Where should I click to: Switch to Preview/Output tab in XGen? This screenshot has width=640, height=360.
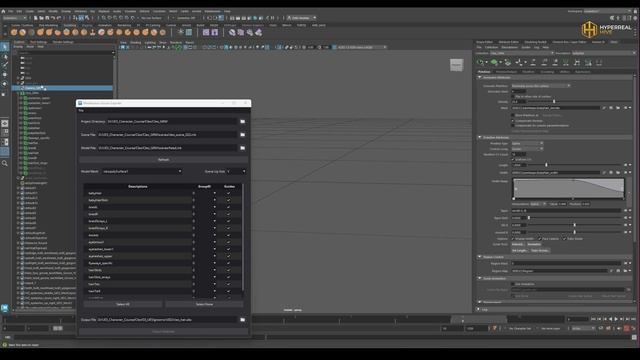point(507,72)
